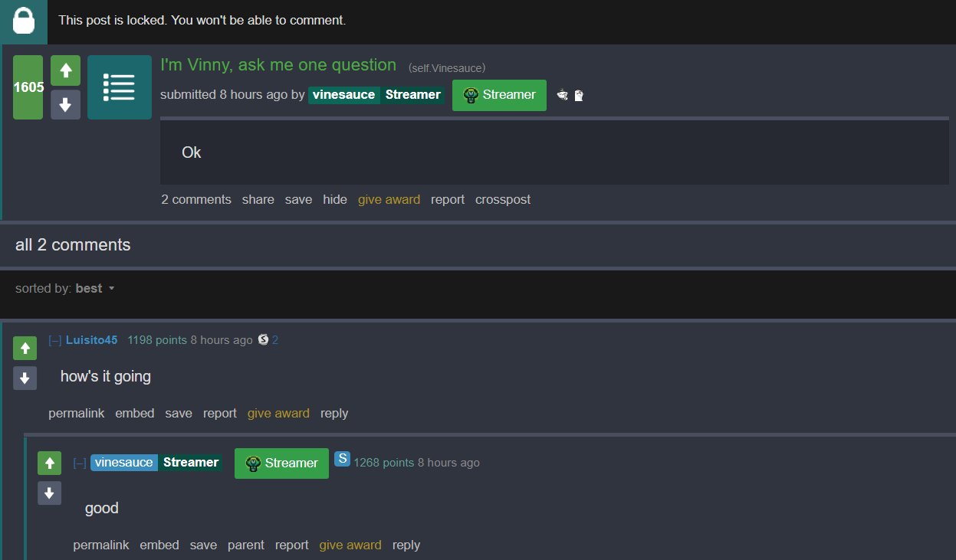Open the post title link
Screen dimensions: 956x560
point(278,65)
